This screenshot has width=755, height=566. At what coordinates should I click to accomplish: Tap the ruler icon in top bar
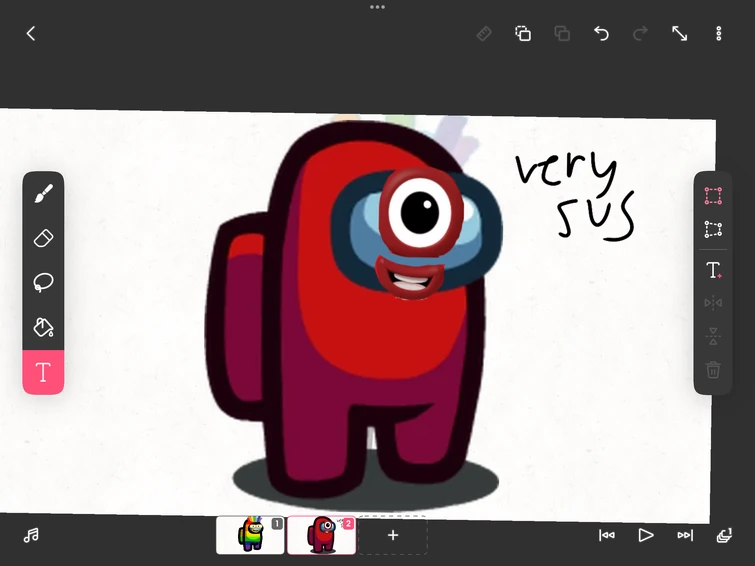[484, 33]
